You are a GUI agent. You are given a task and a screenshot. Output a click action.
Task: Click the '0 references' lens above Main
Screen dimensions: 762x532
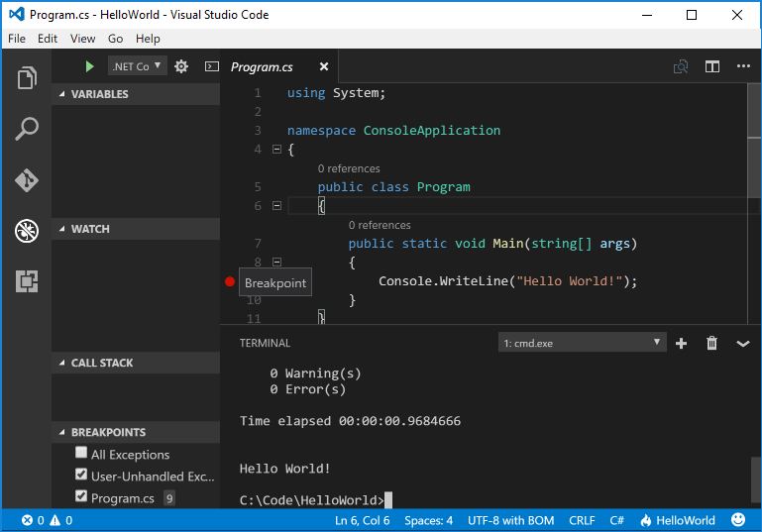pos(380,225)
